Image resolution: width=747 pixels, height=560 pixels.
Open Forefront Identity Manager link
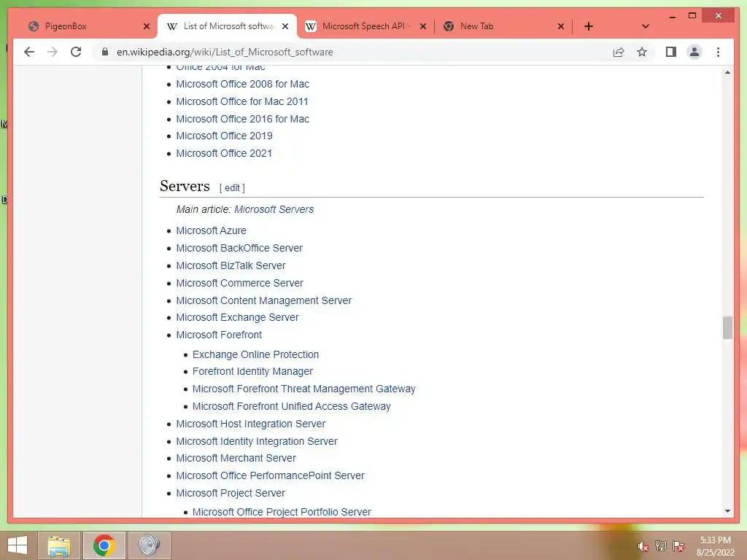[x=252, y=371]
